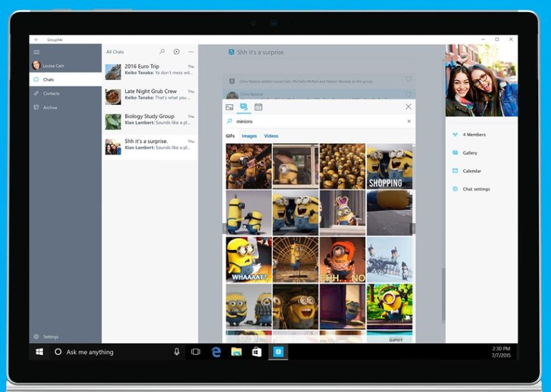Open the All Chats more options ellipsis
551x392 pixels.
tap(191, 52)
